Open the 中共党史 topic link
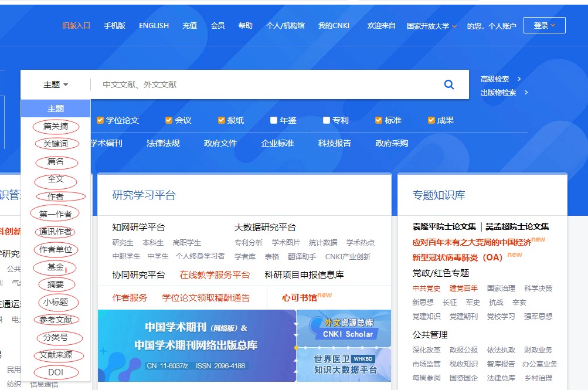Screen dimensions: 588x390 [426, 289]
